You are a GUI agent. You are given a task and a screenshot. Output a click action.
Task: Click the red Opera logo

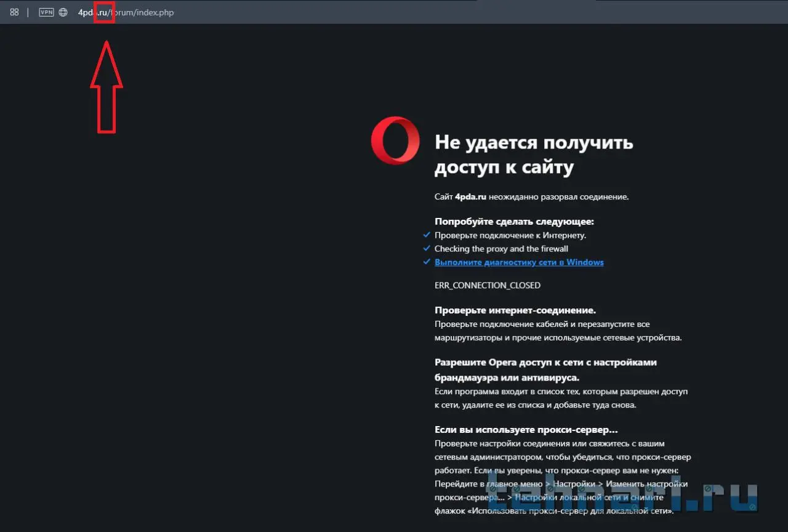(395, 140)
